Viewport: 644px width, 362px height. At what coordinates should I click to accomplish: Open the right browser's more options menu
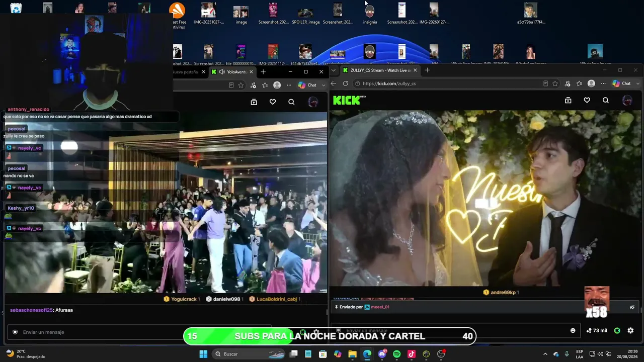coord(603,83)
